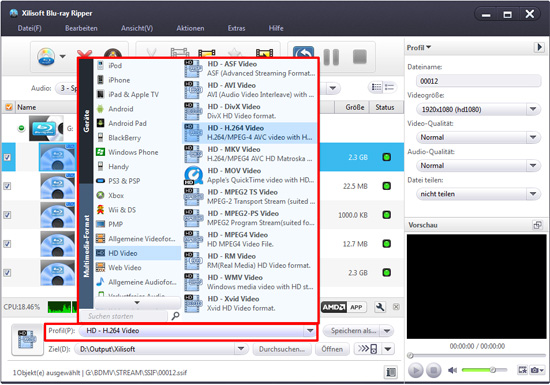Click the transfer to device icon

(x=368, y=349)
